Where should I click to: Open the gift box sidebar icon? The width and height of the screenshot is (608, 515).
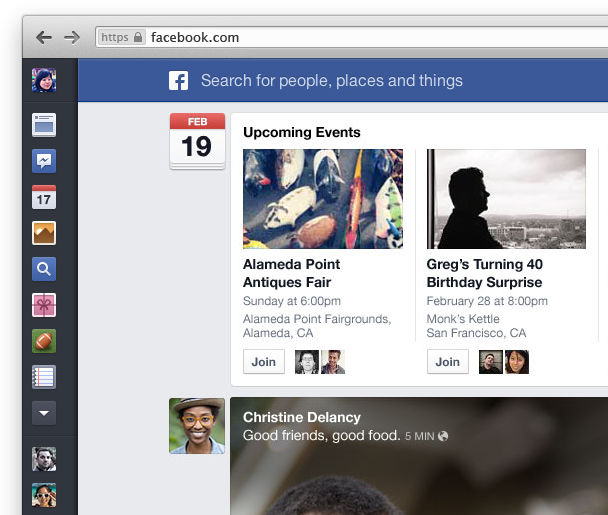44,305
